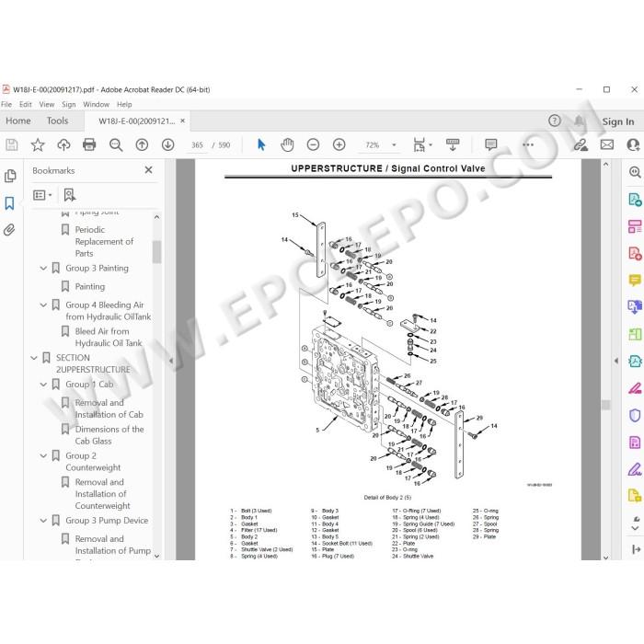
Task: Jump to Bleed Air from Hydraulic Oil Tank
Action: 108,338
